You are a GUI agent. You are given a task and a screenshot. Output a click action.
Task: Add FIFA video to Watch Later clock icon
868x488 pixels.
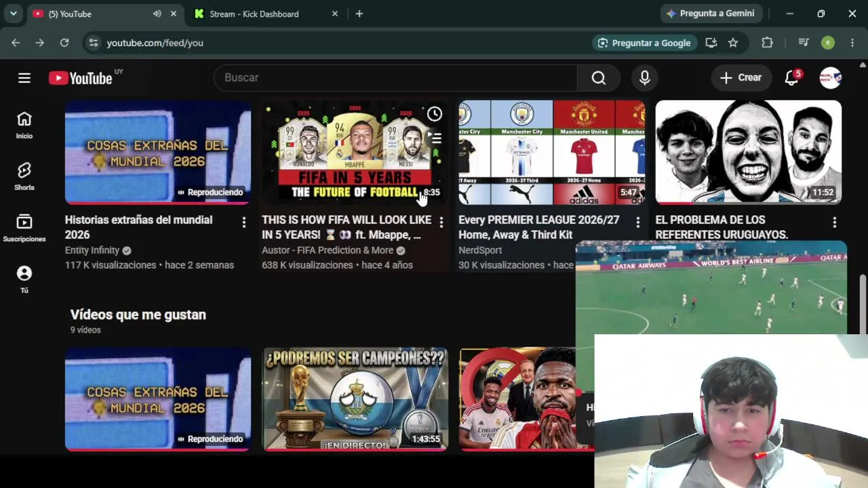coord(435,114)
